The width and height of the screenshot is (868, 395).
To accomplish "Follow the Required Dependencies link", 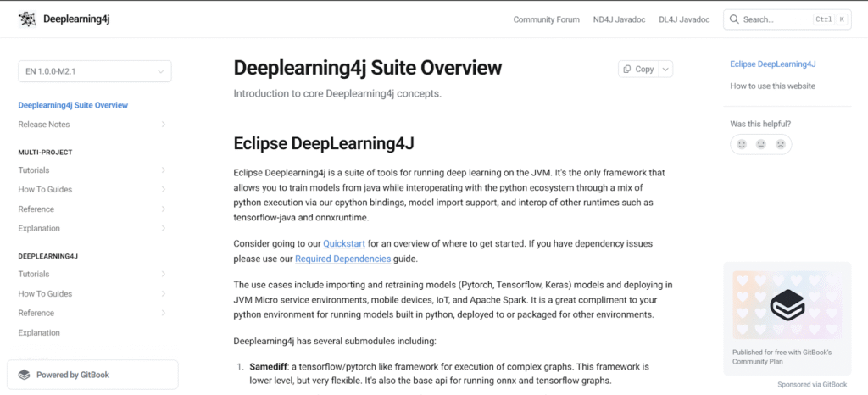I will click(343, 259).
